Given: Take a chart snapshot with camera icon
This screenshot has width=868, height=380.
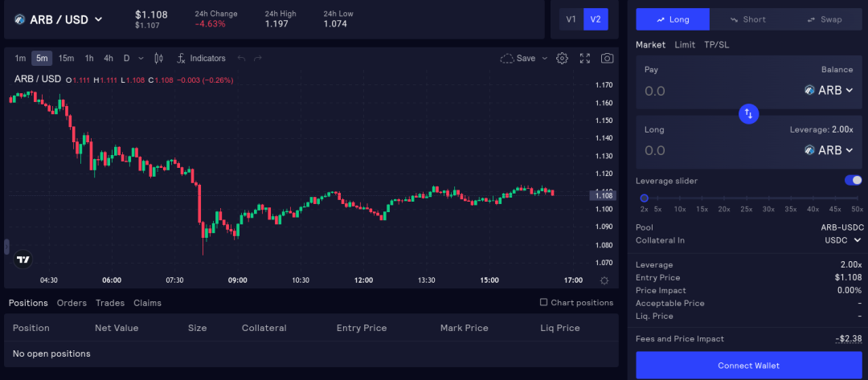Looking at the screenshot, I should [608, 59].
